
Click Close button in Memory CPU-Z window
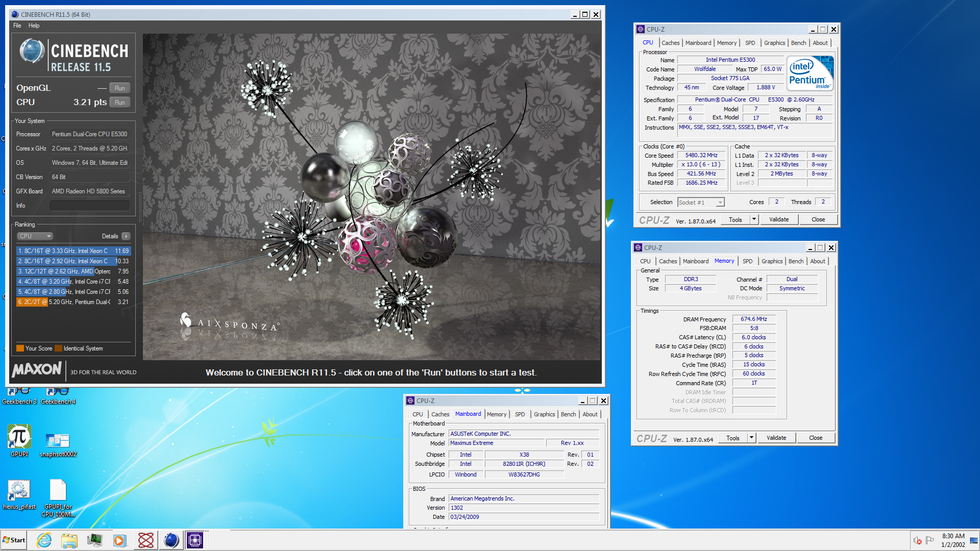coord(816,438)
